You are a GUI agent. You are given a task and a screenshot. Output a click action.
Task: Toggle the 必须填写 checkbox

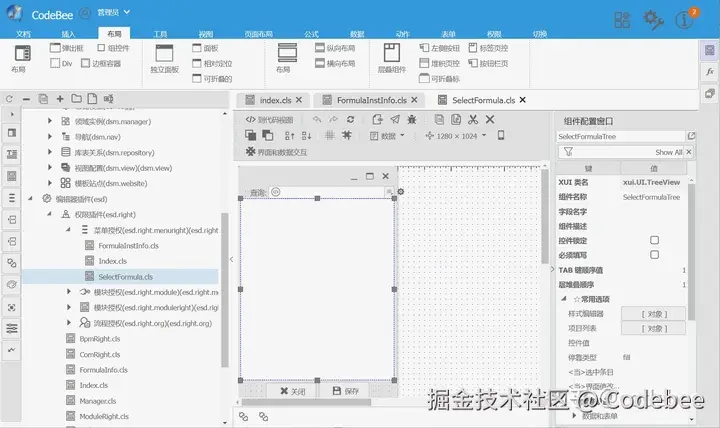point(654,255)
